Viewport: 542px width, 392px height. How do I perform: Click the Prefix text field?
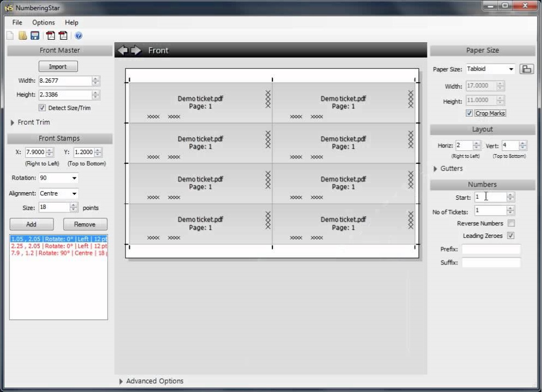click(x=491, y=249)
